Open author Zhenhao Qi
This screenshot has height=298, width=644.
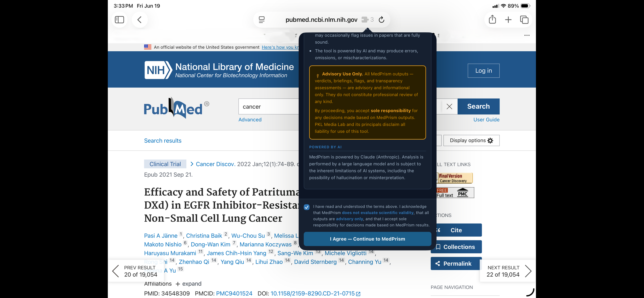(194, 262)
